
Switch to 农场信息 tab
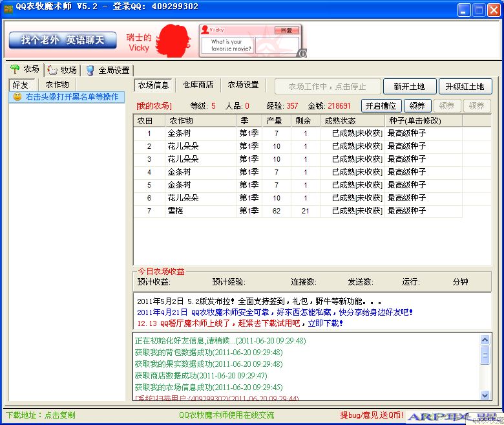click(x=153, y=85)
